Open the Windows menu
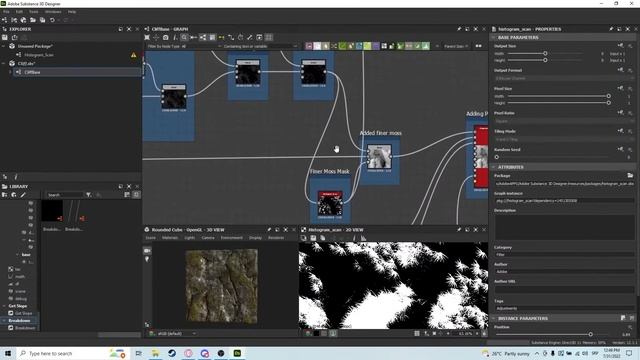The image size is (640, 360). tap(53, 12)
